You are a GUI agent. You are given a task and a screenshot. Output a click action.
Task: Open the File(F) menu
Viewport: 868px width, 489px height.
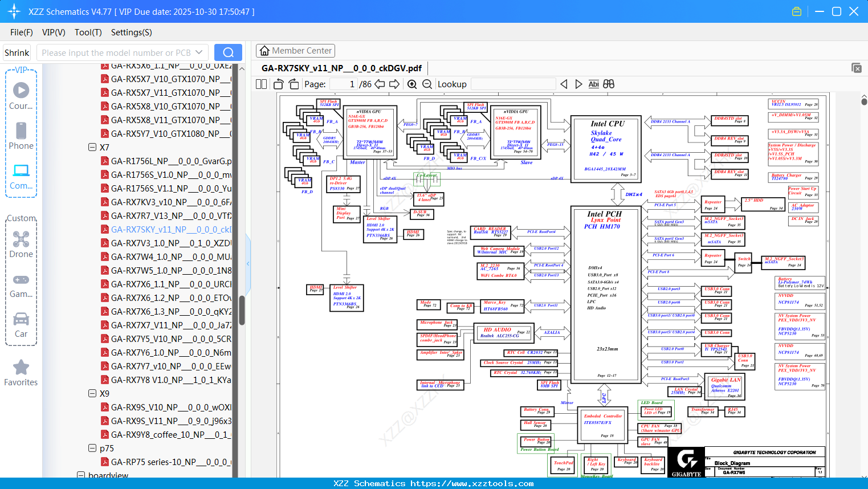click(x=22, y=32)
